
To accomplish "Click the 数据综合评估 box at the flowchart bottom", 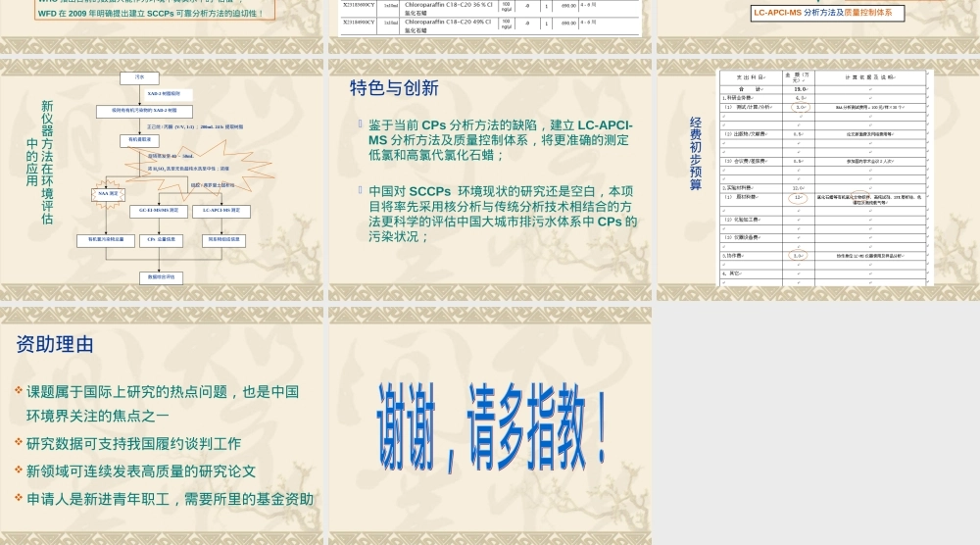I will [x=162, y=276].
